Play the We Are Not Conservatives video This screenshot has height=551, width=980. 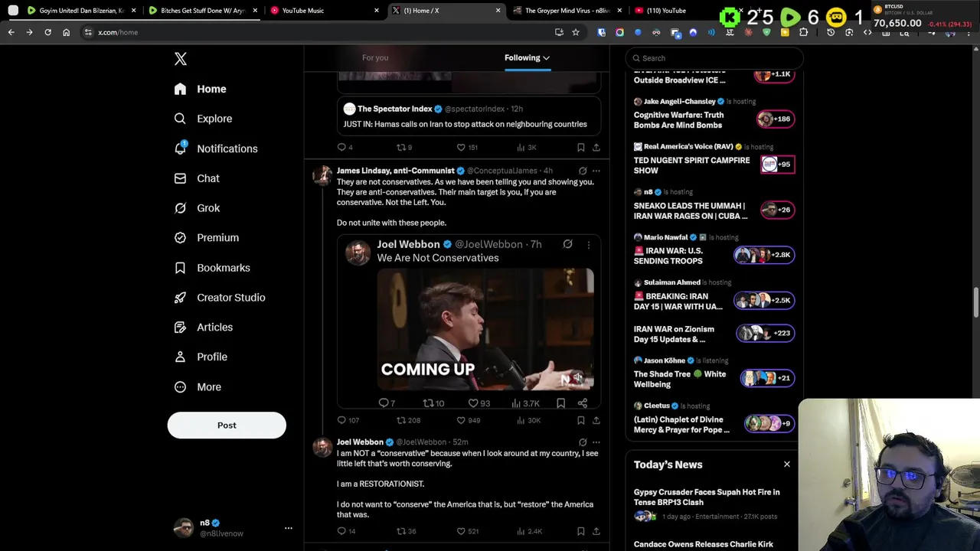(x=485, y=330)
